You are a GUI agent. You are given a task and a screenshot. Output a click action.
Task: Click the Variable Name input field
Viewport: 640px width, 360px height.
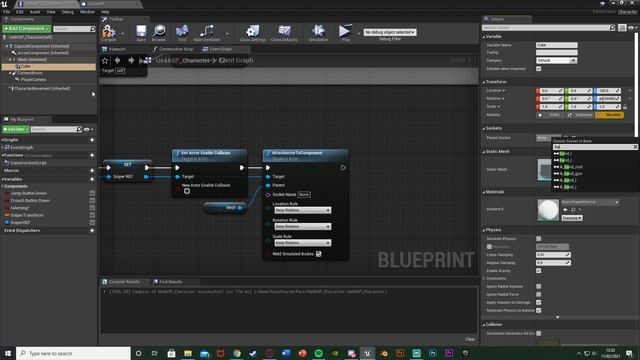(556, 45)
